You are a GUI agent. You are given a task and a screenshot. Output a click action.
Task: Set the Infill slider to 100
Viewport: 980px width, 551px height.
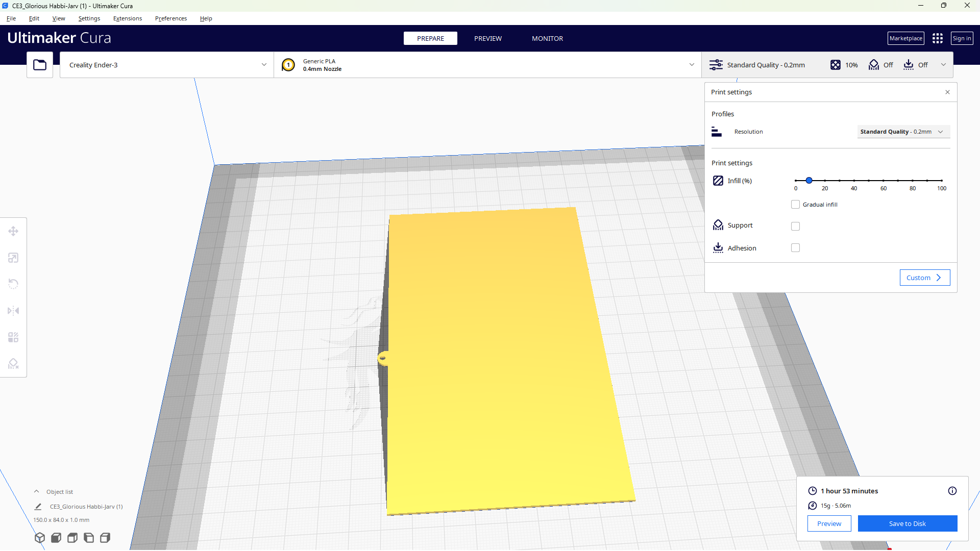[941, 181]
